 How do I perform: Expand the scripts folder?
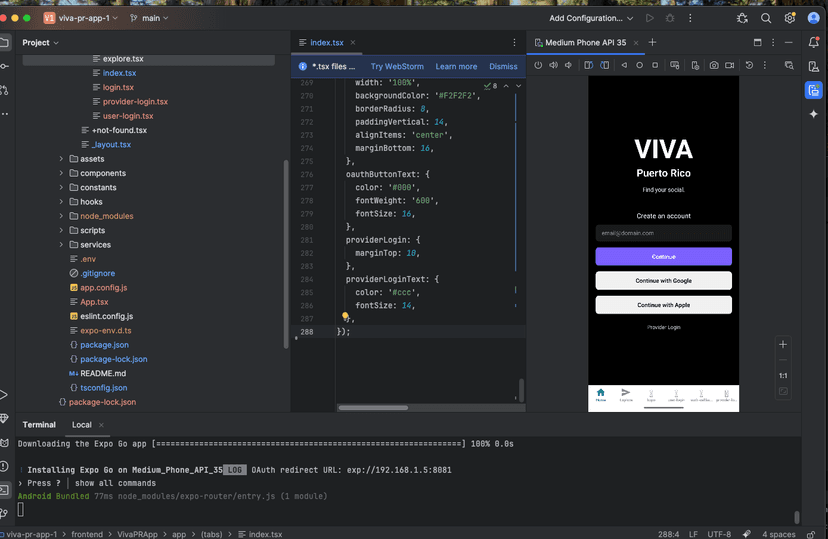61,230
